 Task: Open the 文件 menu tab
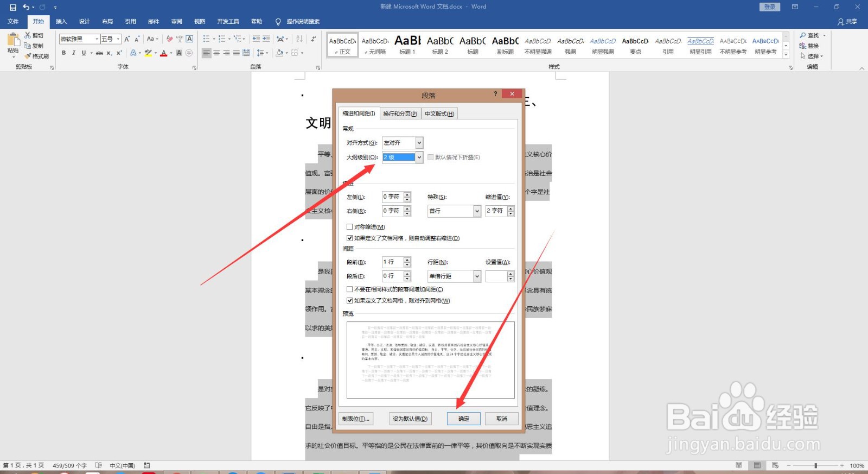pyautogui.click(x=13, y=22)
